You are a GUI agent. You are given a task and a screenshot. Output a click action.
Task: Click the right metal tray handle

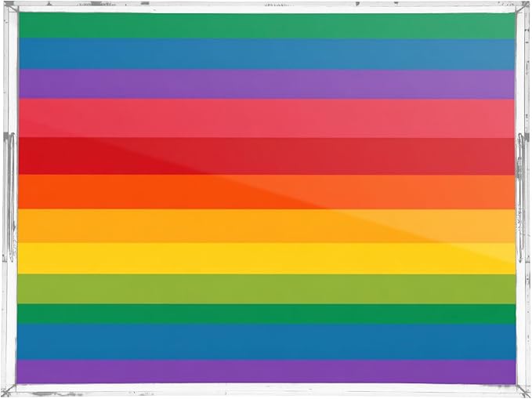(522, 198)
